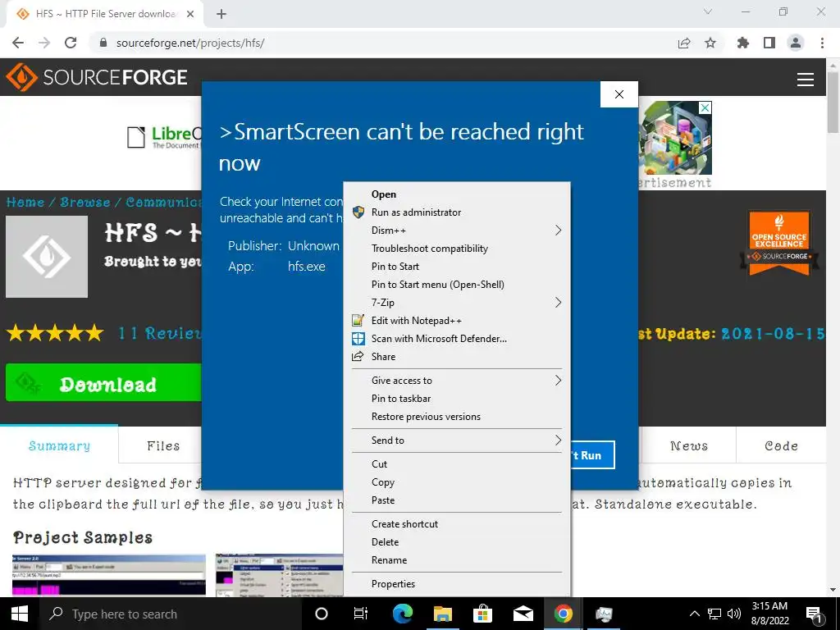Viewport: 840px width, 630px height.
Task: Choose Run as administrator
Action: pyautogui.click(x=457, y=212)
